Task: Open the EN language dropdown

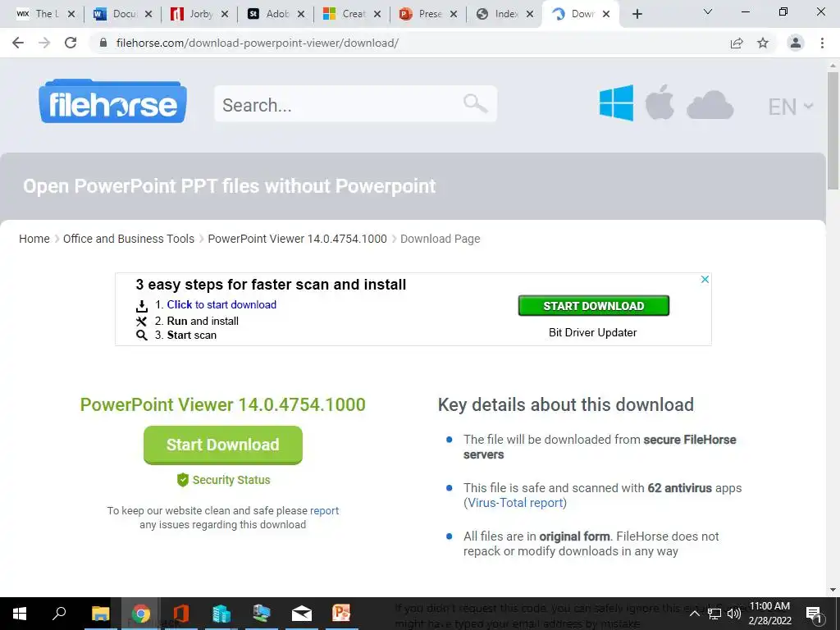Action: coord(790,107)
